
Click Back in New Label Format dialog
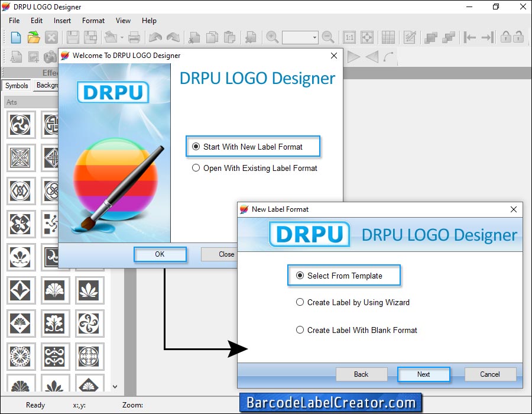click(x=361, y=374)
